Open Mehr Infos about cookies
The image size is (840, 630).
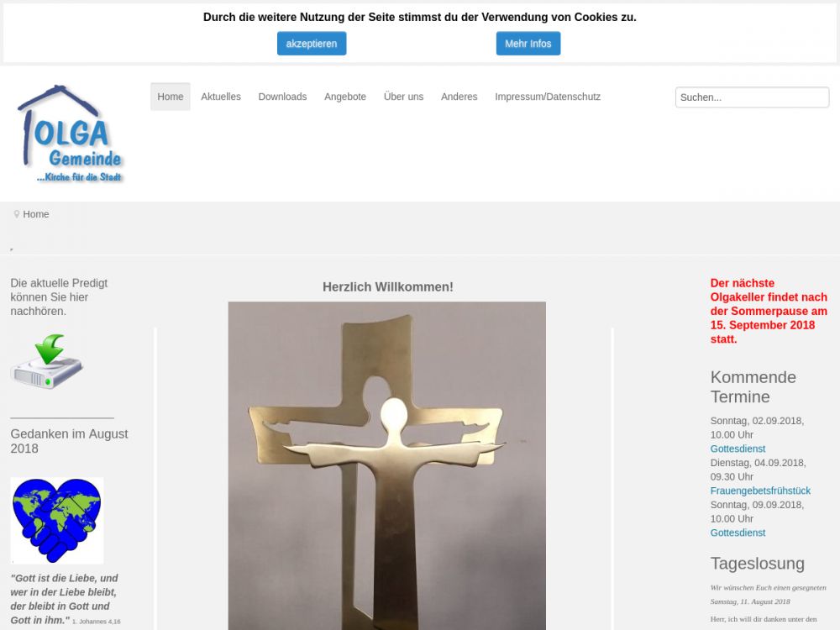pos(528,44)
